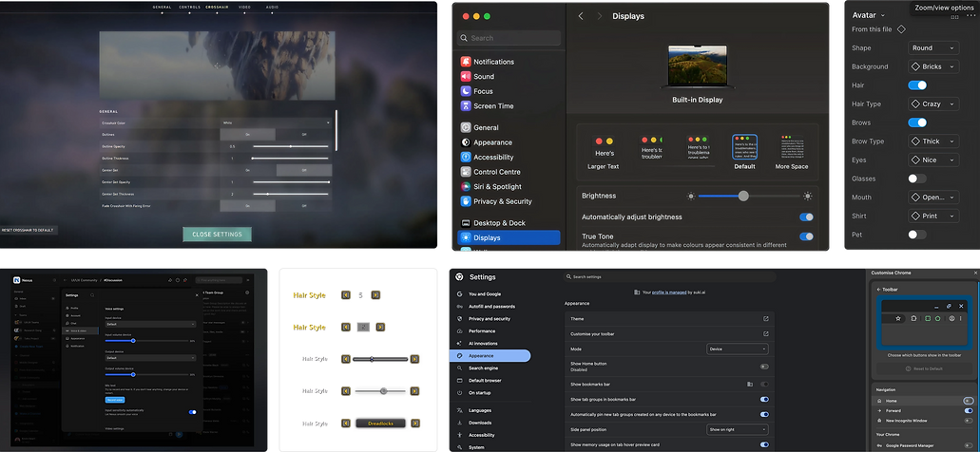Open Performance gauge icon in Chrome settings

(459, 330)
